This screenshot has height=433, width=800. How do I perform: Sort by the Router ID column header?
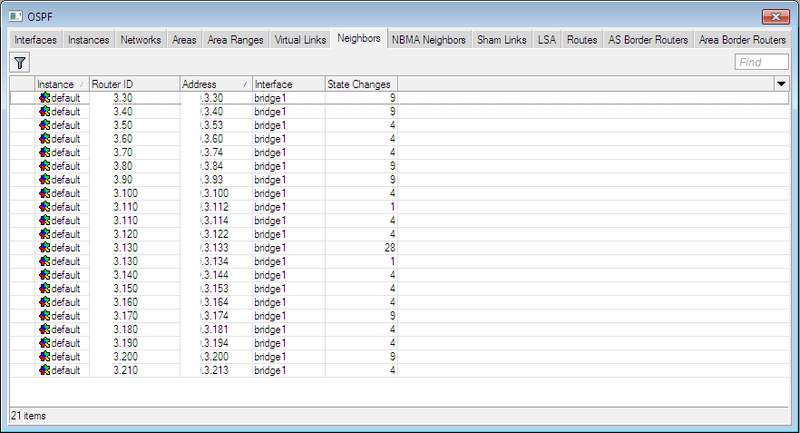point(135,84)
